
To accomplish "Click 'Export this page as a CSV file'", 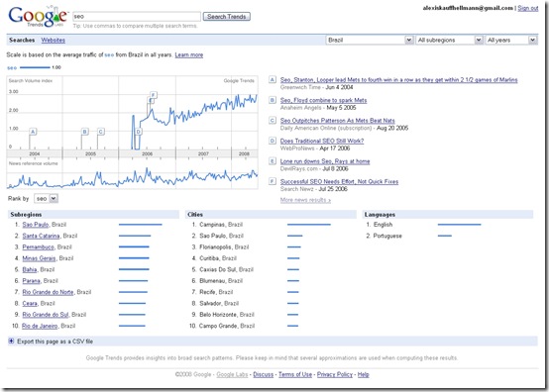I will tap(55, 342).
